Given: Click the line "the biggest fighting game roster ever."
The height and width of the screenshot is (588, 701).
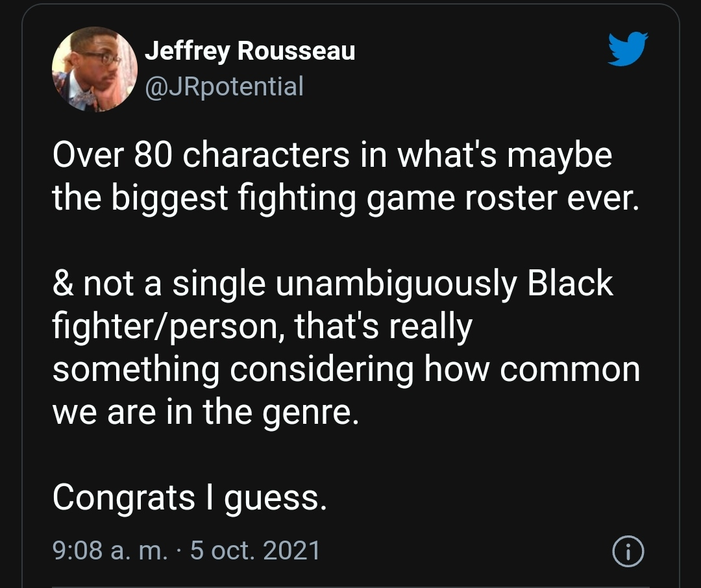Looking at the screenshot, I should point(346,198).
